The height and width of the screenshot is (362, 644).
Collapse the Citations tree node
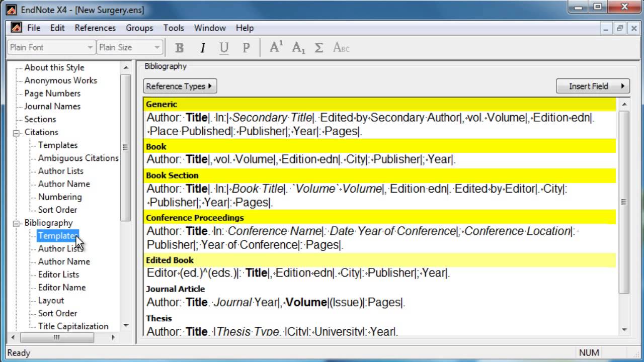[16, 133]
